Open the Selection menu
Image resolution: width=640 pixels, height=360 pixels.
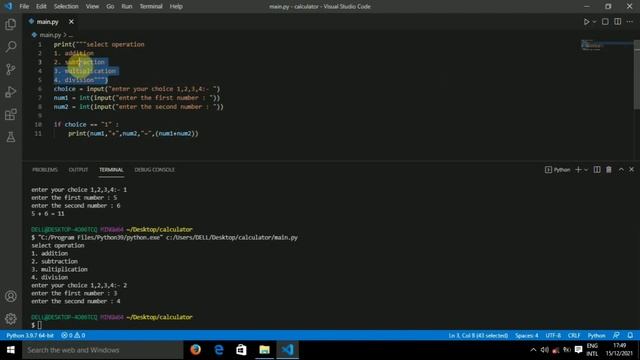pyautogui.click(x=66, y=7)
